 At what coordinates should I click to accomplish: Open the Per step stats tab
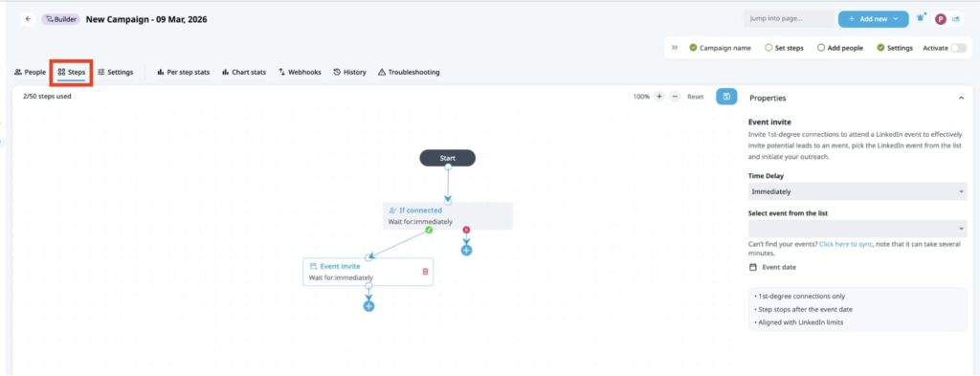[x=183, y=72]
